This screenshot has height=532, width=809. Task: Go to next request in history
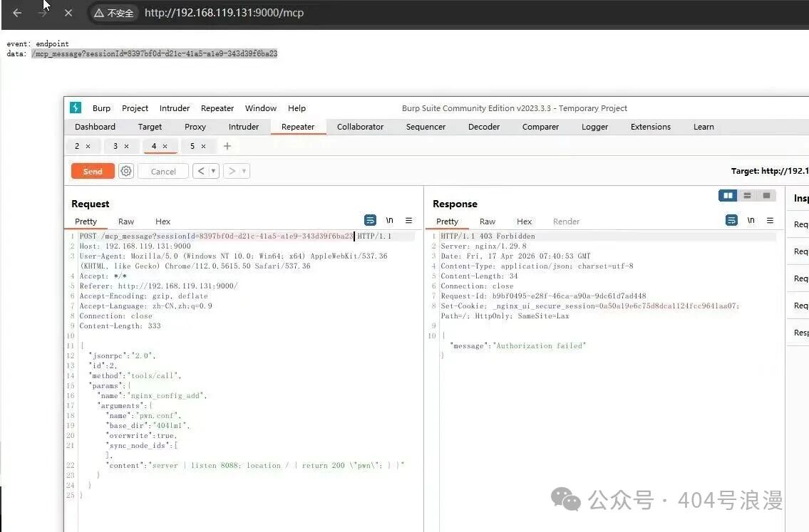click(232, 171)
